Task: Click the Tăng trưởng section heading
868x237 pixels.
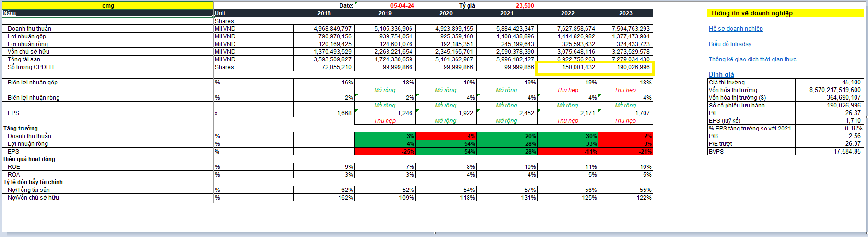Action: (21, 129)
